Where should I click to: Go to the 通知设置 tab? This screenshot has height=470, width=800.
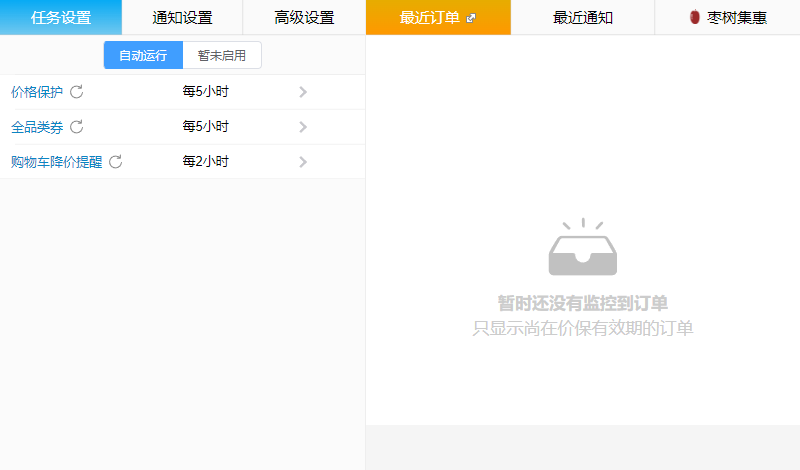pyautogui.click(x=182, y=17)
